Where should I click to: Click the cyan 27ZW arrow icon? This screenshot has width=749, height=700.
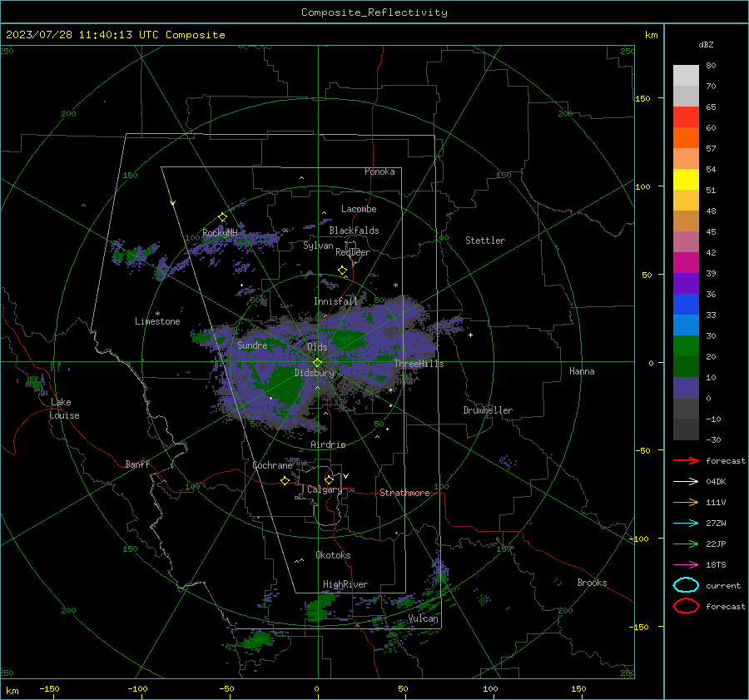[686, 524]
